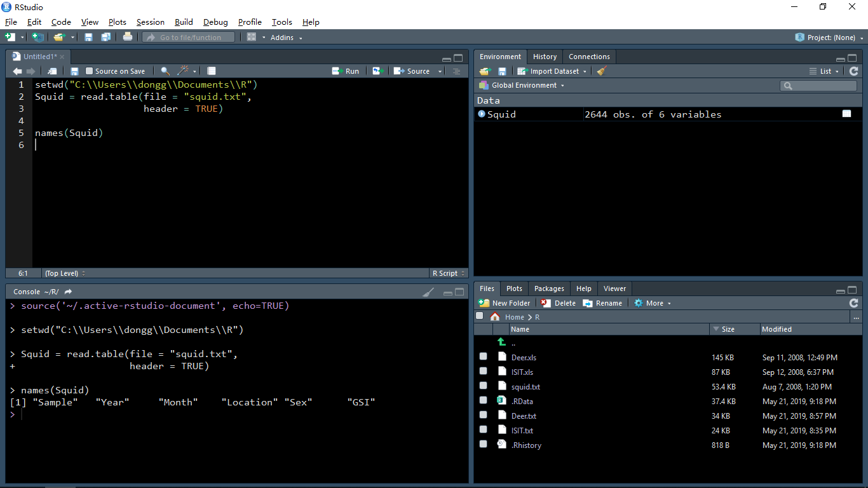Open the Import Dataset dropdown

[552, 71]
